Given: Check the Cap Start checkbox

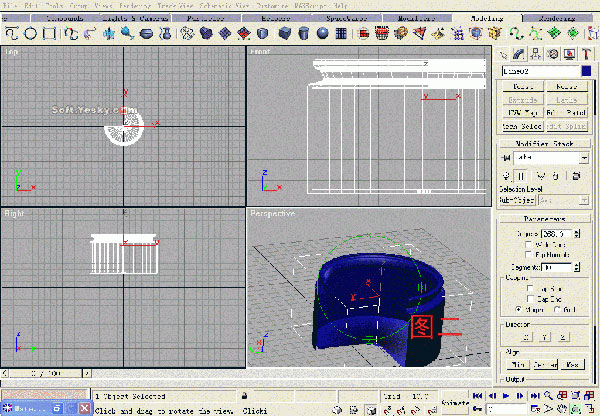Looking at the screenshot, I should click(530, 288).
